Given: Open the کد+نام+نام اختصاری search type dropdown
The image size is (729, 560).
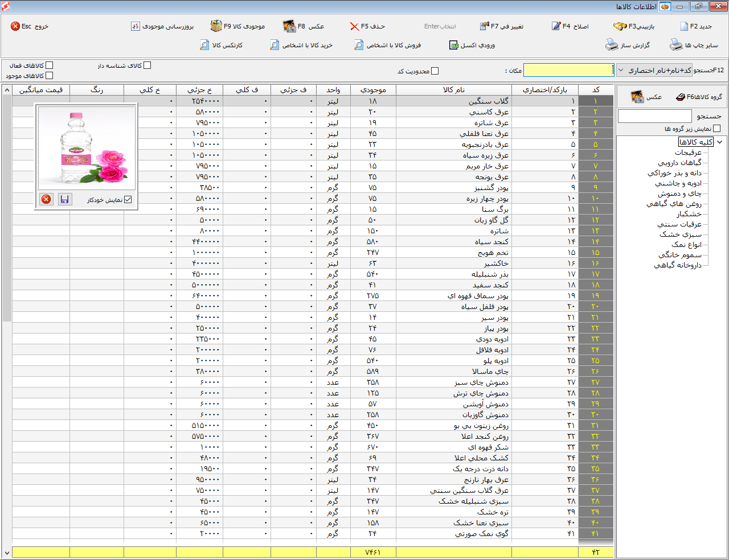Looking at the screenshot, I should coord(654,70).
